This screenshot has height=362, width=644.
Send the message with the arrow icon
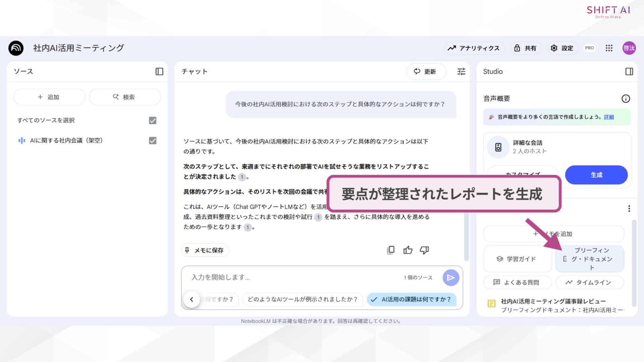451,278
